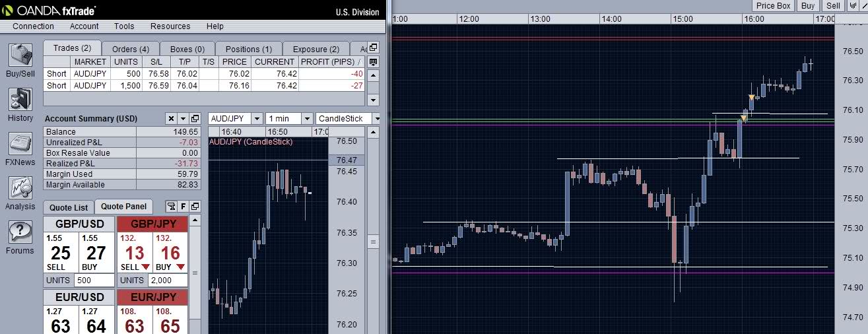Open the FXNews sidebar icon

(20, 144)
